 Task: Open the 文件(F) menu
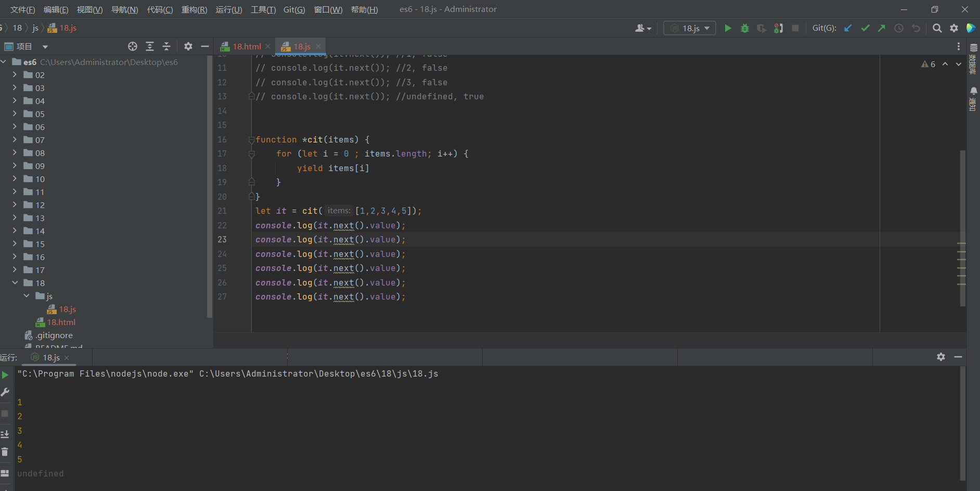tap(22, 9)
